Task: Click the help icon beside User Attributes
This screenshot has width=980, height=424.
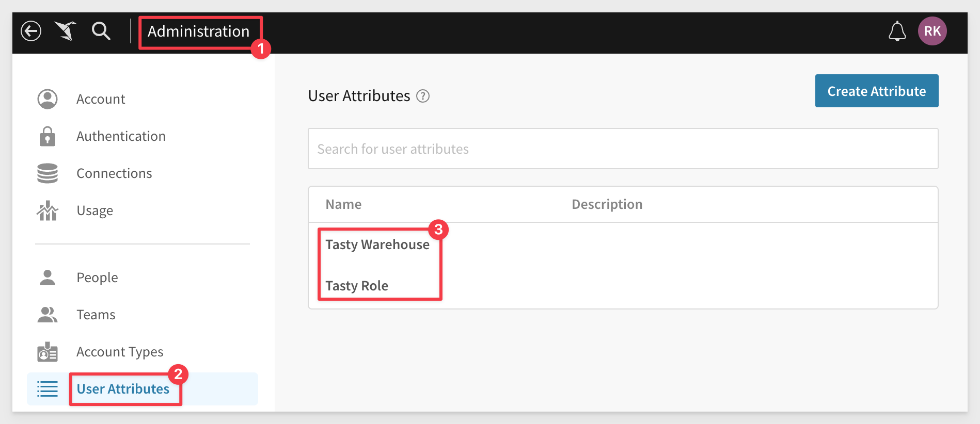Action: [423, 96]
